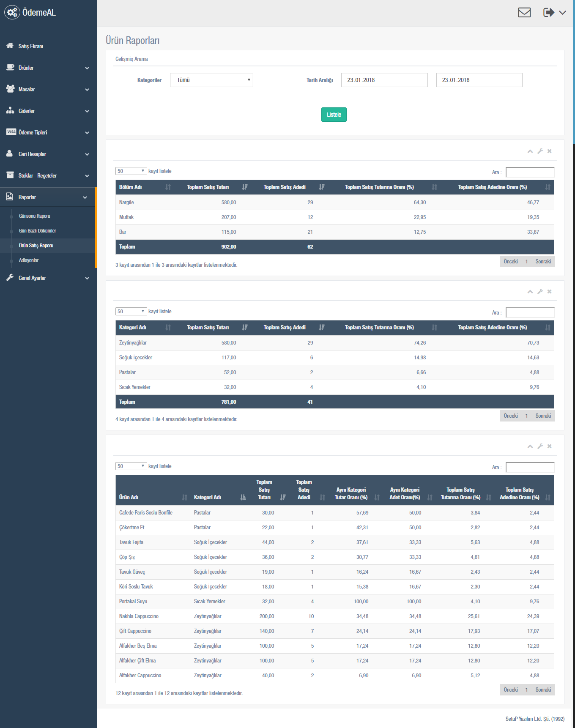575x728 pixels.
Task: Sort Bölüm table by Toplam Satış Tutarı
Action: tap(213, 187)
